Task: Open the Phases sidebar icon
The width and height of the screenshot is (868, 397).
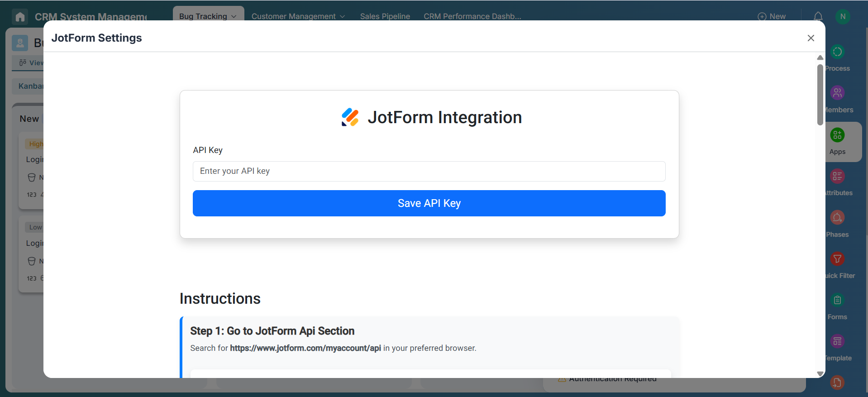Action: coord(837,218)
